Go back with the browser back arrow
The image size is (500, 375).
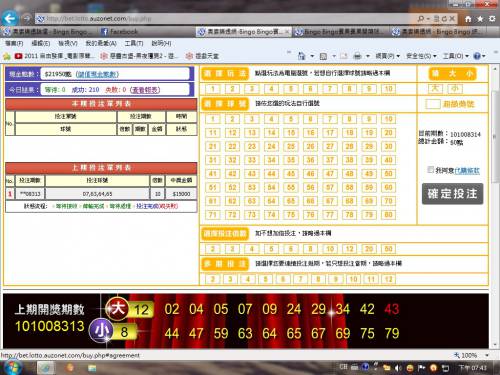click(10, 18)
